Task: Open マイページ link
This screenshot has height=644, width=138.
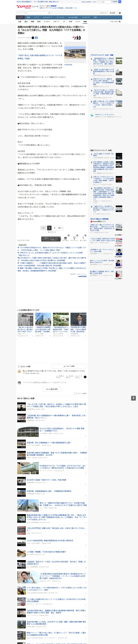Action: click(103, 13)
